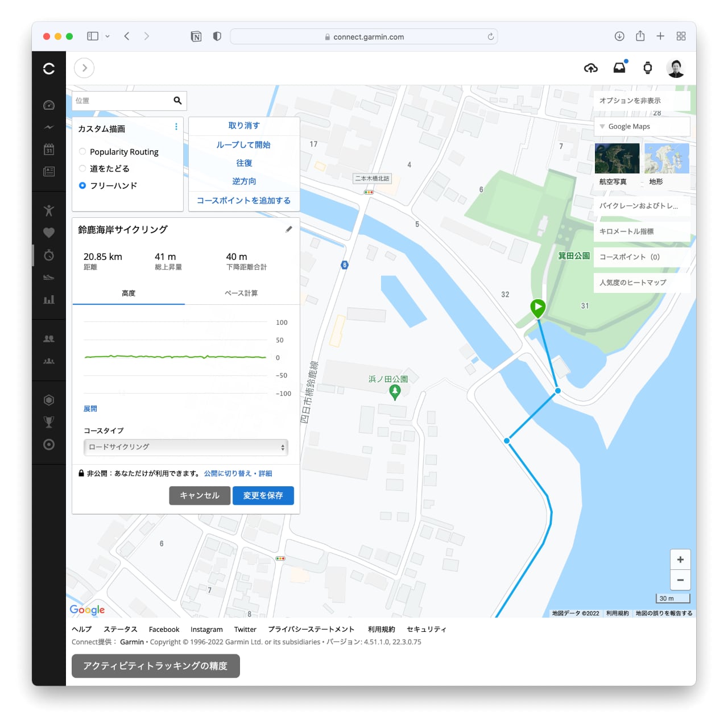The width and height of the screenshot is (728, 728).
Task: Select the 道をたどる radio option
Action: pyautogui.click(x=82, y=169)
